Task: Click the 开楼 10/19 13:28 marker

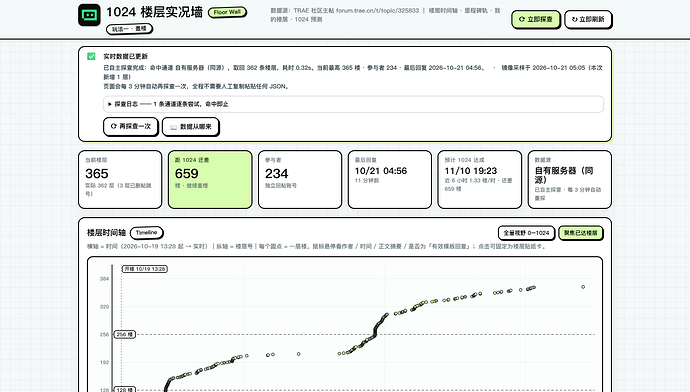Action: click(145, 269)
